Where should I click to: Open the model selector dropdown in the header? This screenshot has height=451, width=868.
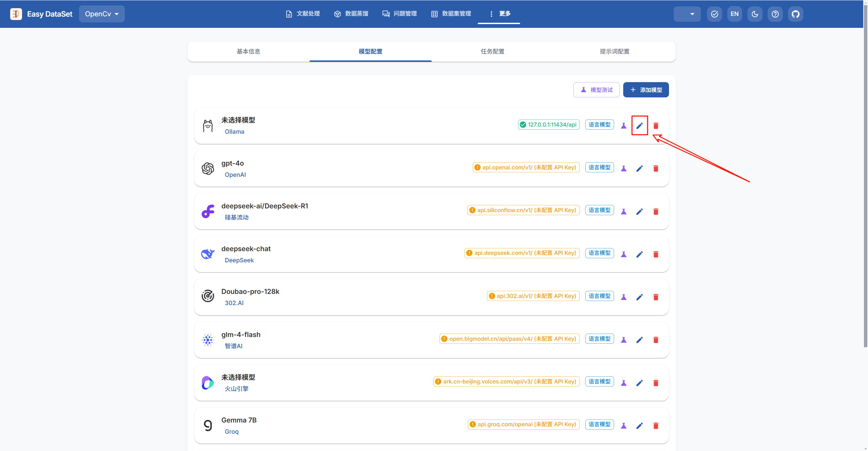[687, 14]
